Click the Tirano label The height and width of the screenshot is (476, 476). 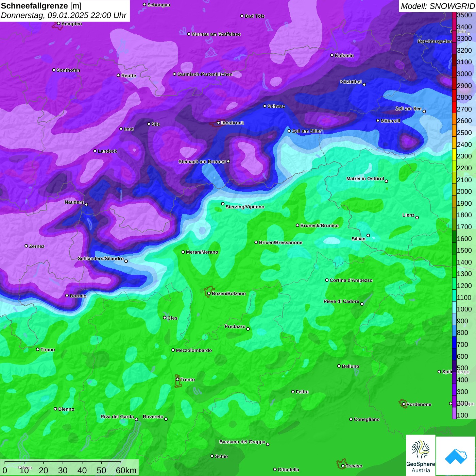pyautogui.click(x=48, y=350)
